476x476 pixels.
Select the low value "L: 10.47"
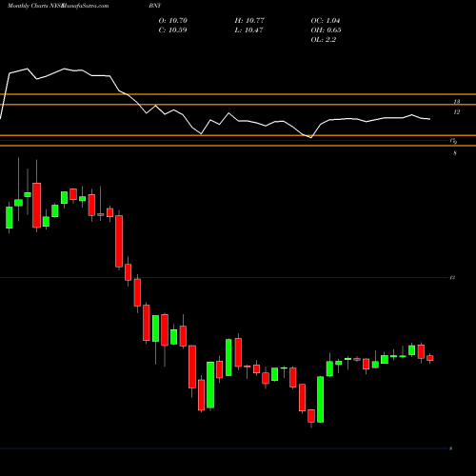(x=248, y=30)
